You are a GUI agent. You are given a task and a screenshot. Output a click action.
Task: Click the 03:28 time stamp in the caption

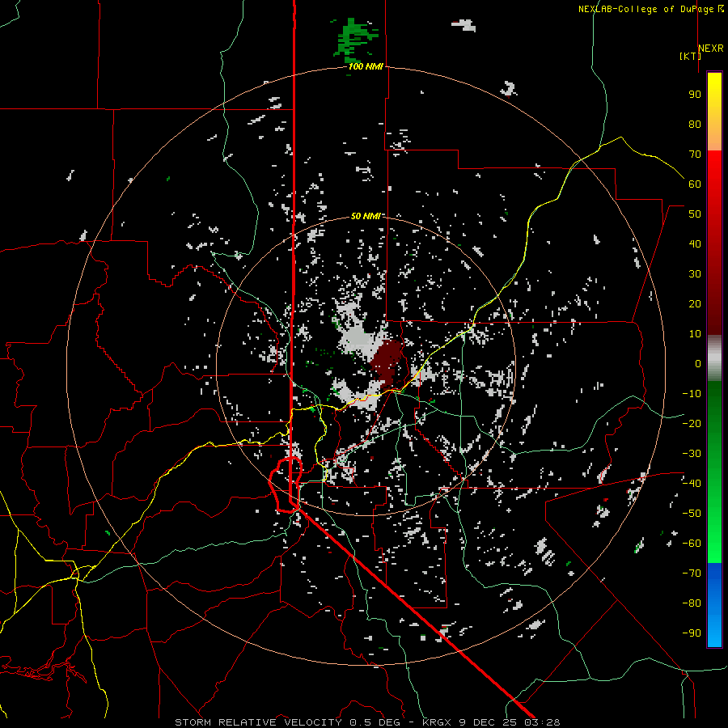[542, 722]
